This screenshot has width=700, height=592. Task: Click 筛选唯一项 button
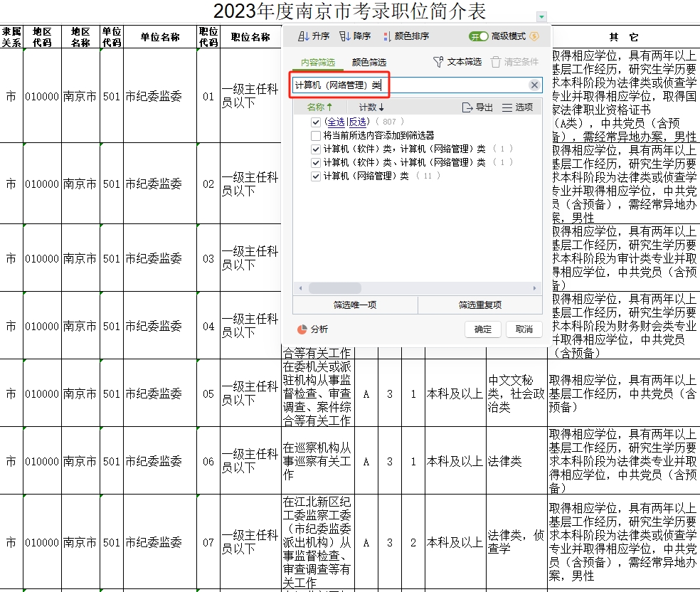pyautogui.click(x=355, y=305)
